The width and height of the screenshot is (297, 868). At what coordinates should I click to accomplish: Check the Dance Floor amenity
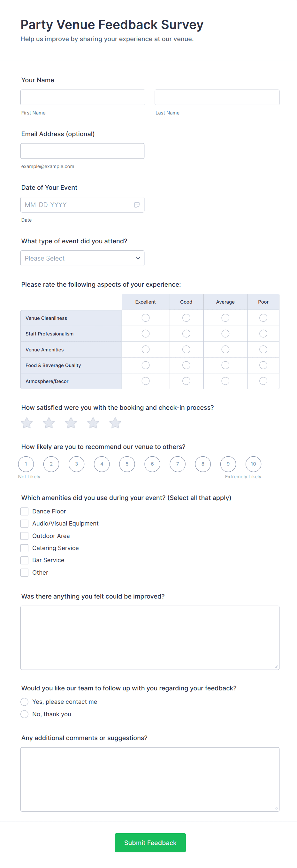tap(24, 511)
